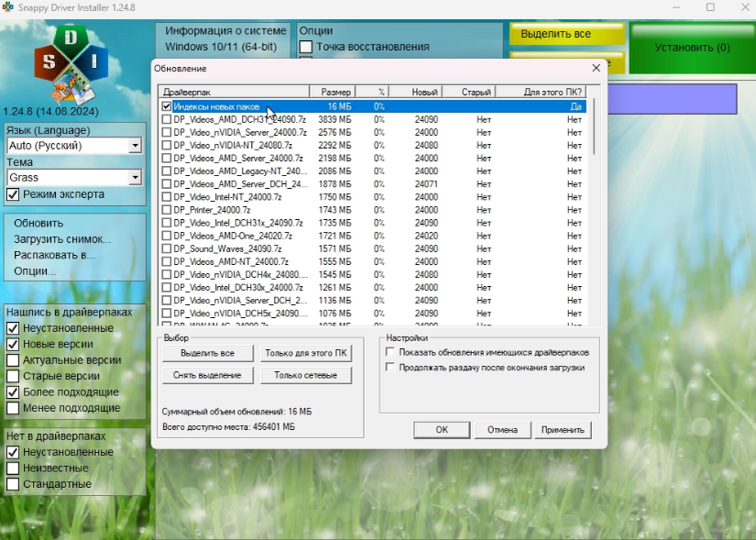Select DP_Video_Intel-NT_24000.7z row
Image resolution: width=756 pixels, height=540 pixels.
(372, 197)
